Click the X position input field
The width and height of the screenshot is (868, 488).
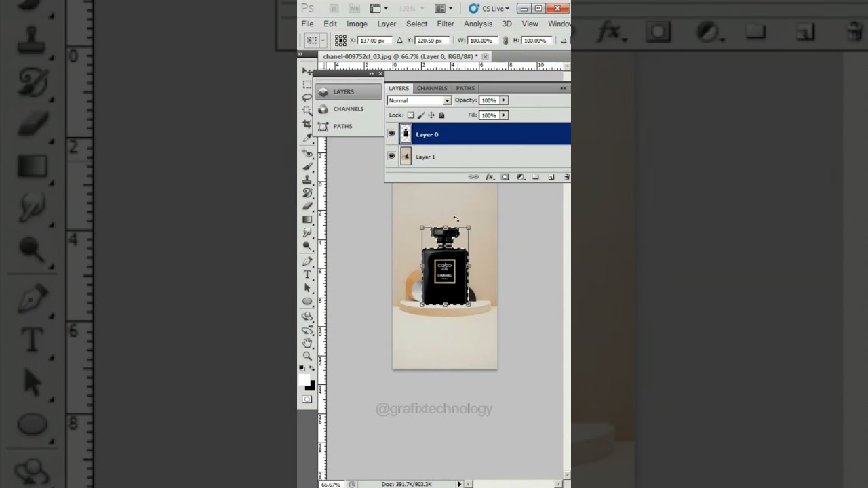tap(374, 41)
